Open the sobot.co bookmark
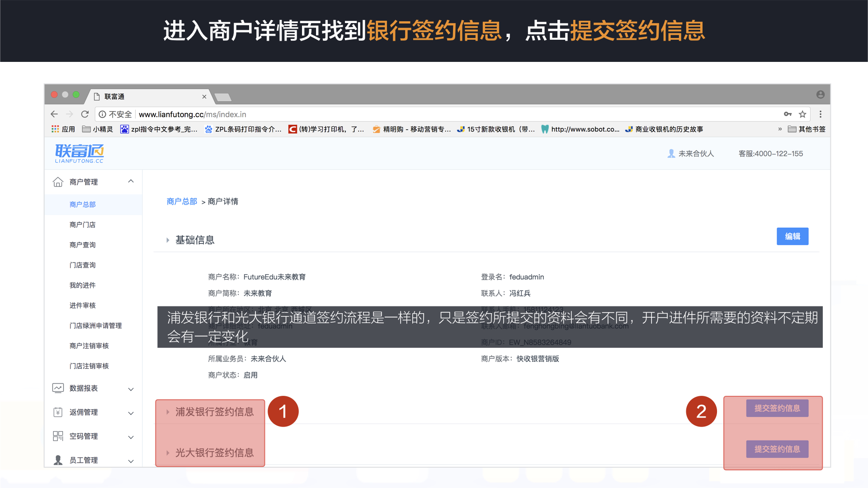 tap(580, 129)
